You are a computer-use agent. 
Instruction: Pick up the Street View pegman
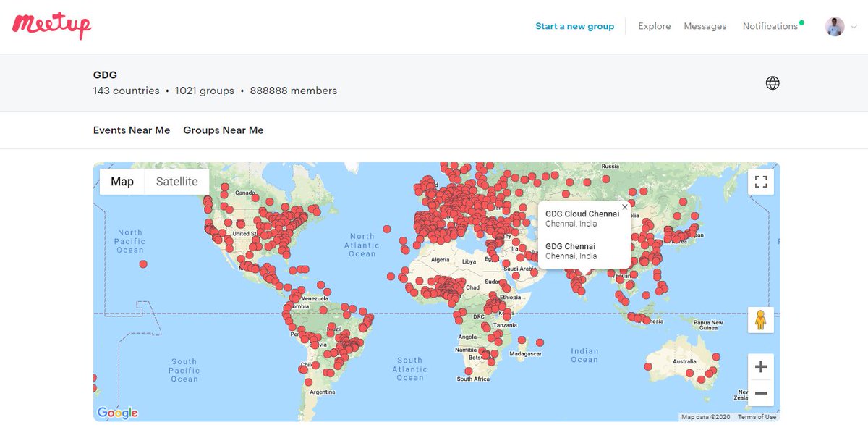tap(761, 320)
